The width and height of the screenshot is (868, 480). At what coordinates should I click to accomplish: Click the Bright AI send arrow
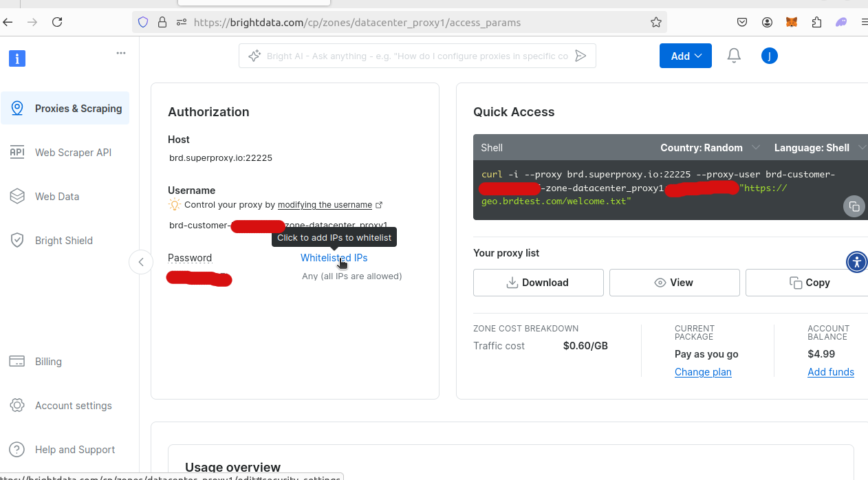pyautogui.click(x=581, y=56)
